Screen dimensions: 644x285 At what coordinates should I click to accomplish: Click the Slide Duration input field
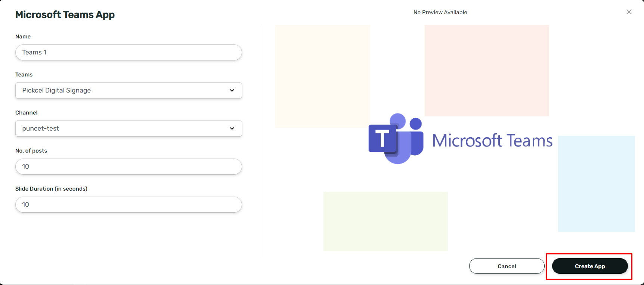coord(129,205)
